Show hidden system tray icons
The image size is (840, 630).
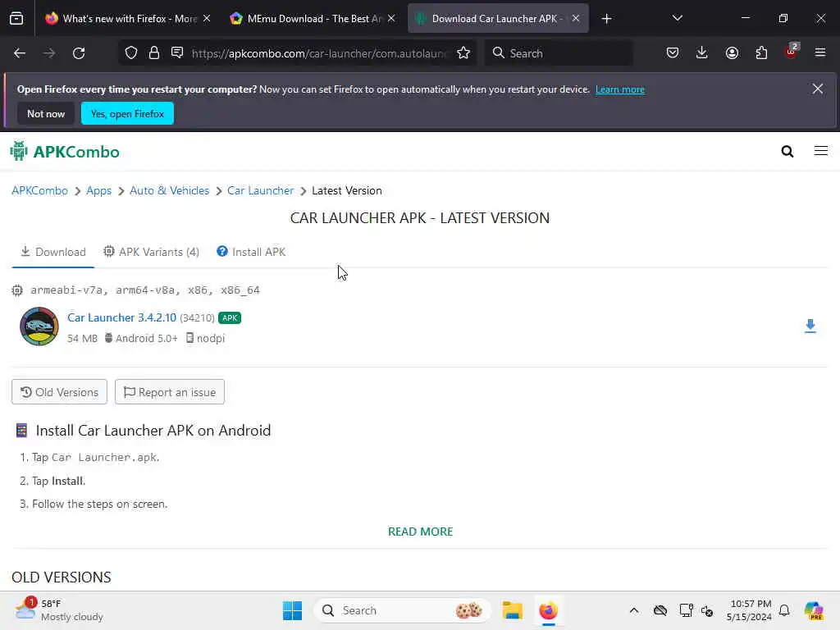[634, 610]
